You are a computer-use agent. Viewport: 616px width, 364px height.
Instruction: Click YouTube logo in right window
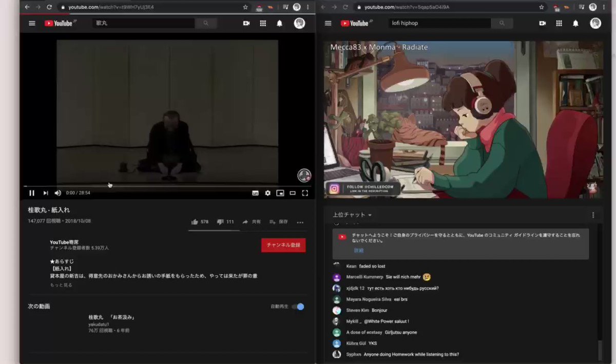coord(356,23)
